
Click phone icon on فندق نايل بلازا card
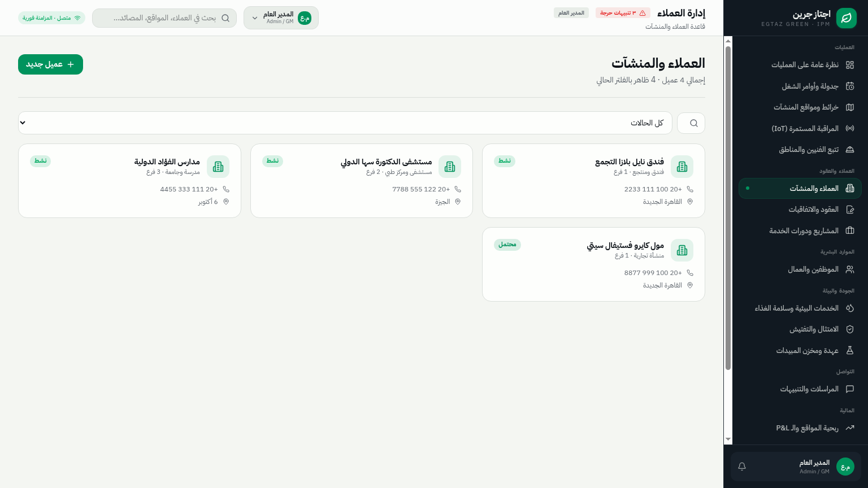coord(690,189)
